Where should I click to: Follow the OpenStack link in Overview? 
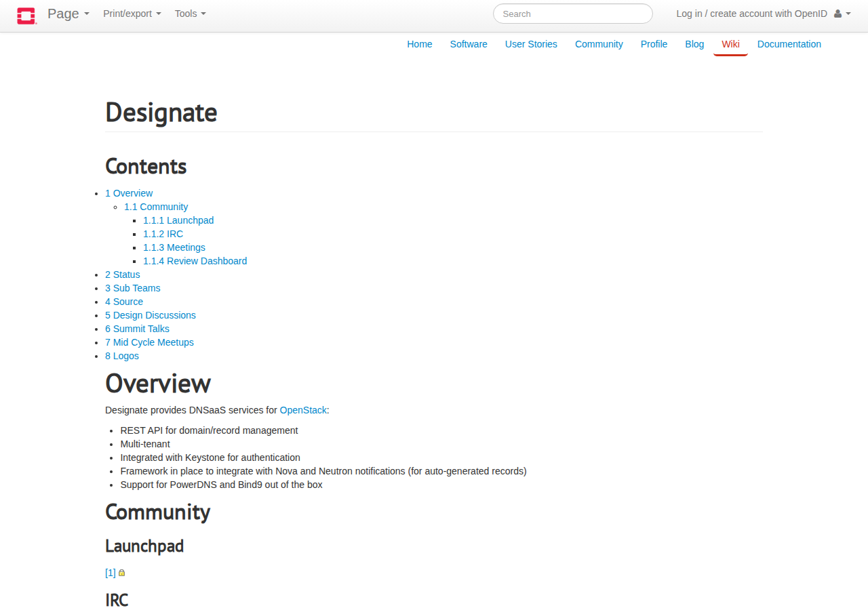[x=303, y=410]
